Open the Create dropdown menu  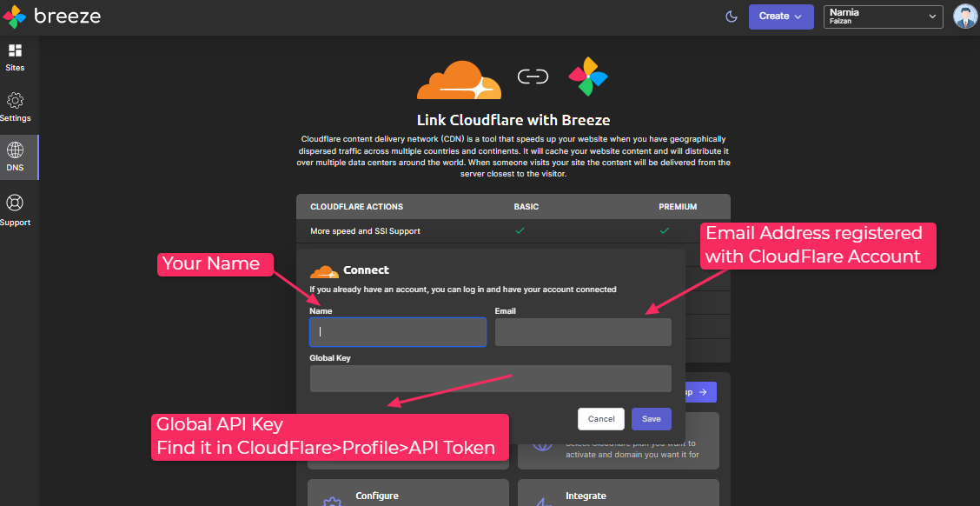(x=781, y=17)
